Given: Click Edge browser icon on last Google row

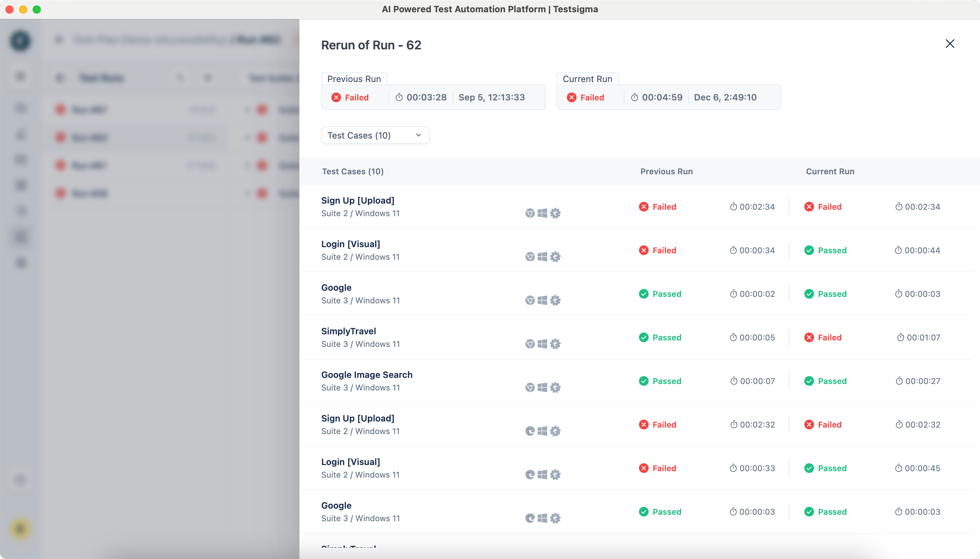Looking at the screenshot, I should (530, 518).
